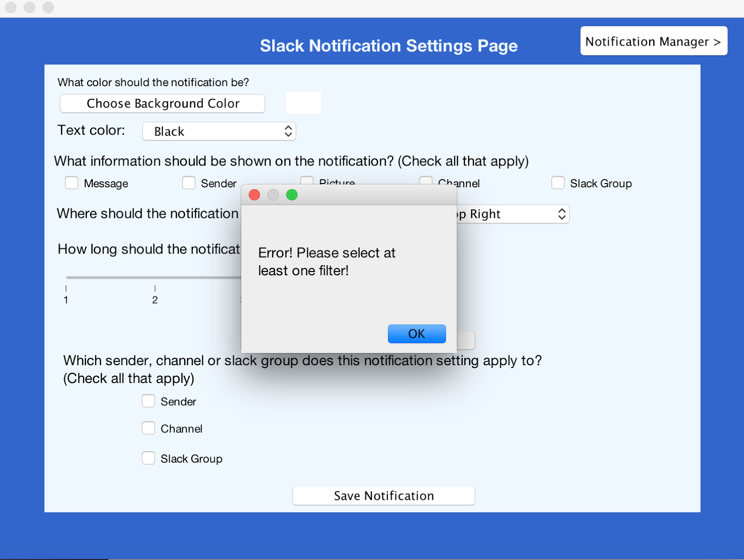Click the arrows on the Text color combo box
The image size is (744, 560).
click(x=288, y=131)
